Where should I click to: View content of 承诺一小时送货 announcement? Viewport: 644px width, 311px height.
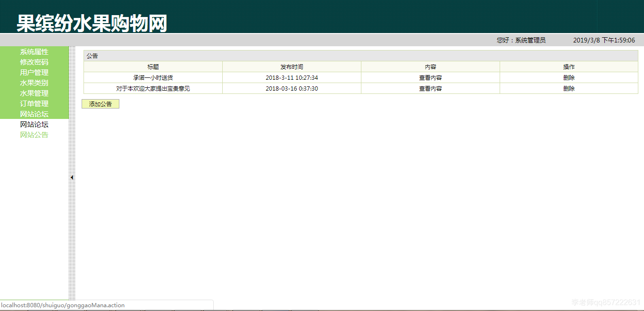pos(430,77)
